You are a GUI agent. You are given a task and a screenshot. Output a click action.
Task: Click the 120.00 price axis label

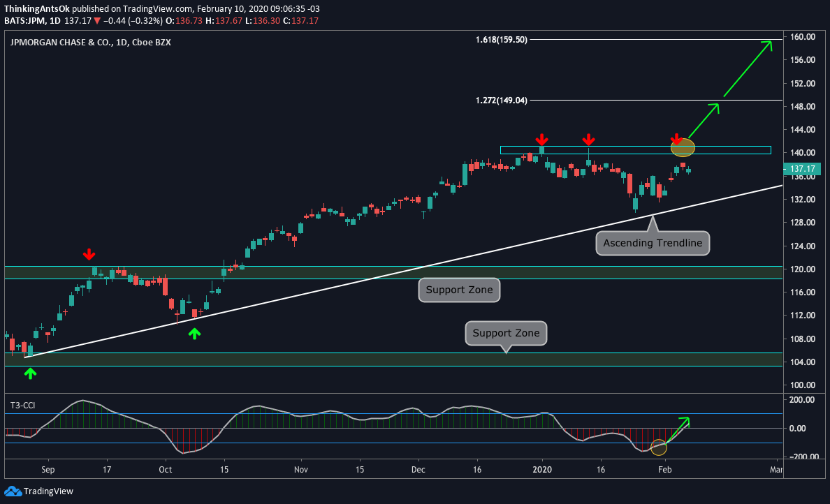(x=803, y=269)
